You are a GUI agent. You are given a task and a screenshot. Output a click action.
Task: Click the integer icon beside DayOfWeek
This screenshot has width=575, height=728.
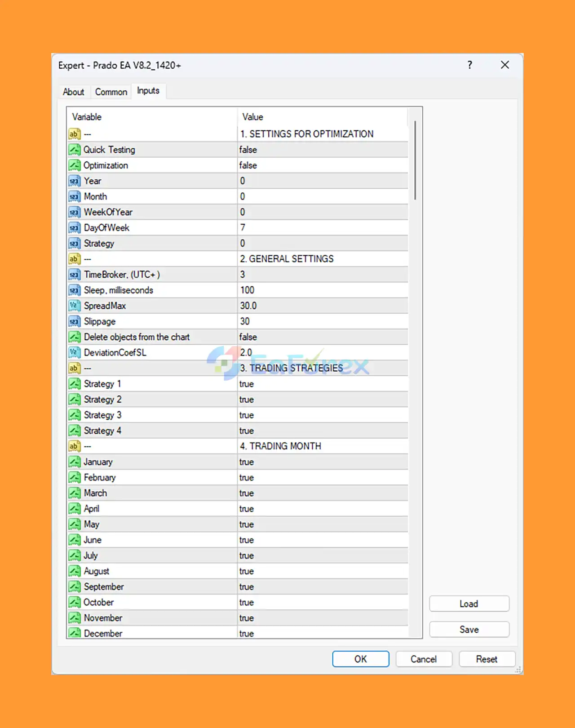tap(74, 228)
